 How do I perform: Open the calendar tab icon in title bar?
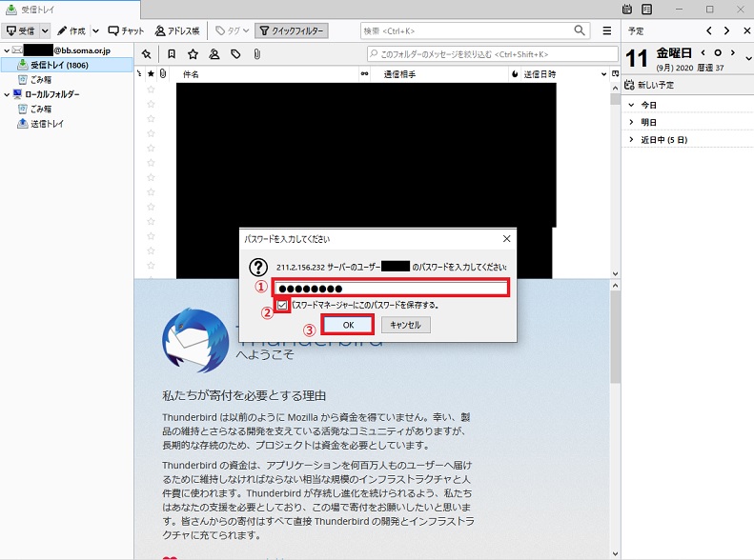[627, 9]
